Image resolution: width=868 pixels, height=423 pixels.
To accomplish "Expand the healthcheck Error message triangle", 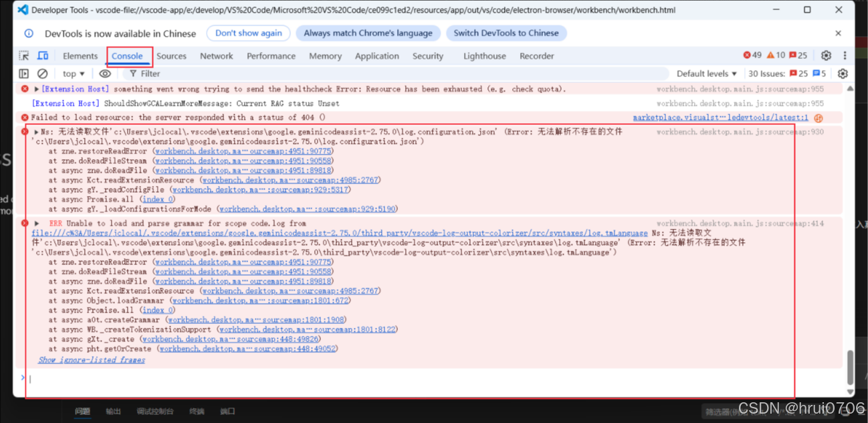I will [x=36, y=89].
